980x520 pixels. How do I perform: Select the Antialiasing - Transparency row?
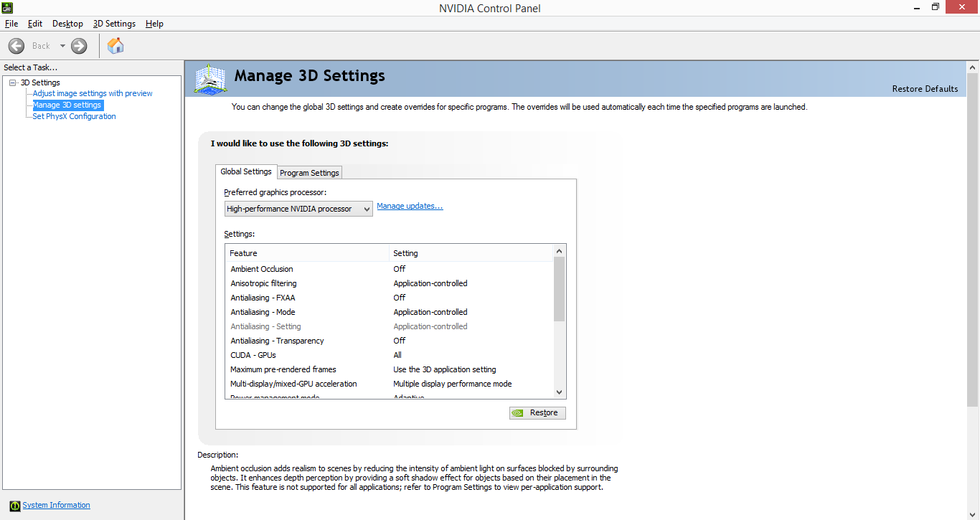(390, 341)
